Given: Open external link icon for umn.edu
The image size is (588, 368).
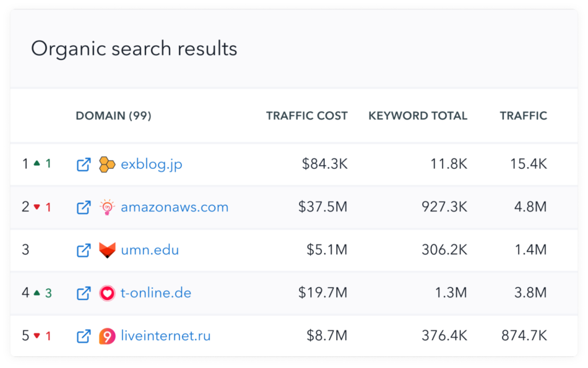Looking at the screenshot, I should 84,250.
